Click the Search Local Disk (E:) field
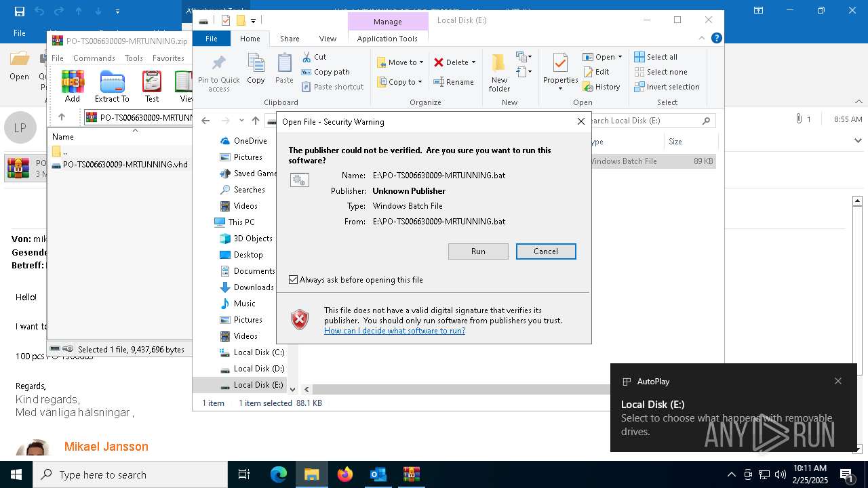868x488 pixels. point(651,121)
